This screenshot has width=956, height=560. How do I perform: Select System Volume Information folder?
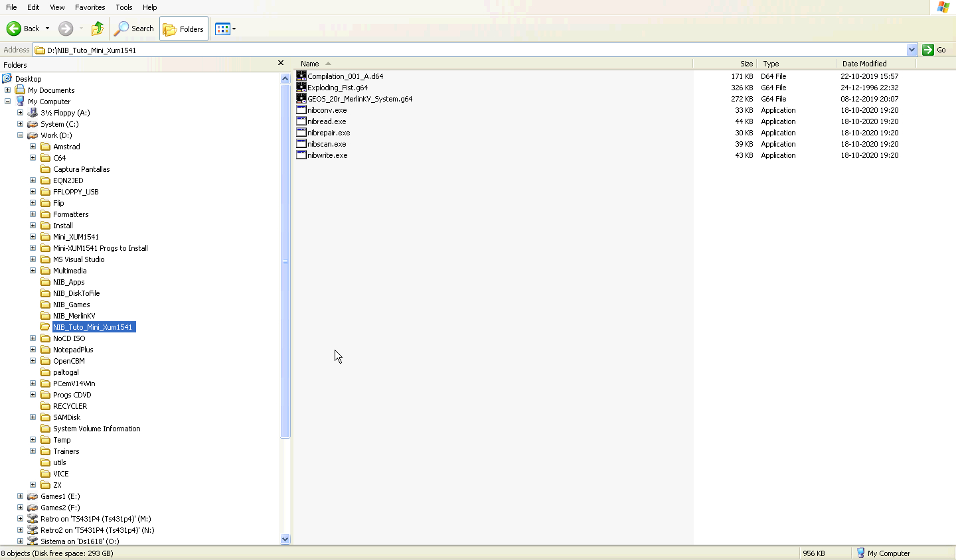pos(97,429)
